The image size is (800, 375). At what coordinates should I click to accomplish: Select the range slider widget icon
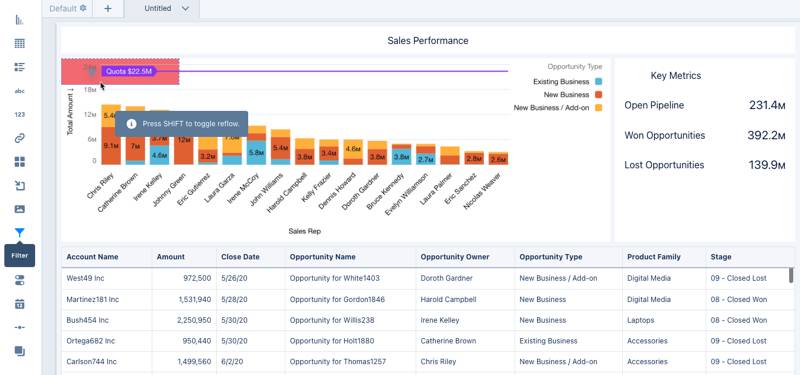pyautogui.click(x=19, y=327)
